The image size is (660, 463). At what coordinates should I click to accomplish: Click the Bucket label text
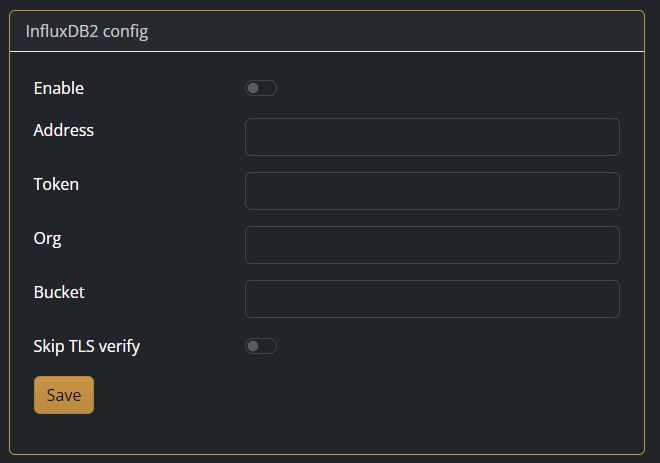point(59,292)
